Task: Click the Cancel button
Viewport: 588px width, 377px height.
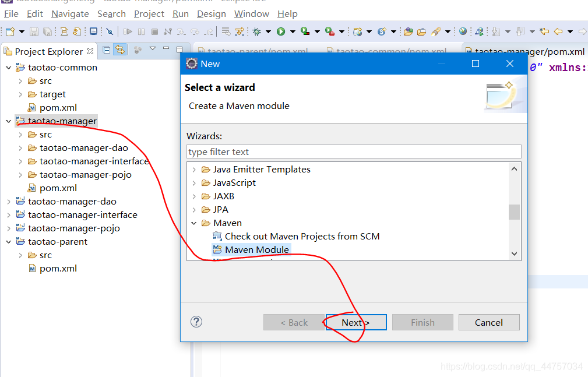Action: (x=488, y=322)
